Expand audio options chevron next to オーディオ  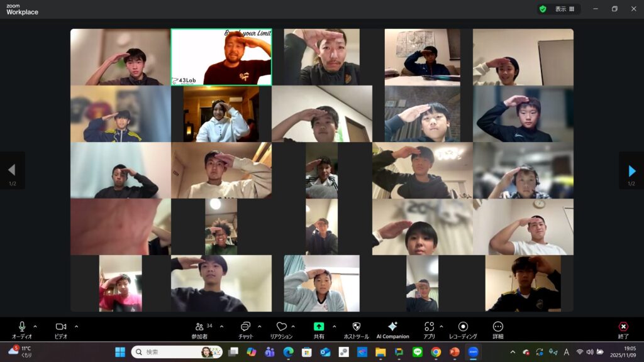coord(35,326)
